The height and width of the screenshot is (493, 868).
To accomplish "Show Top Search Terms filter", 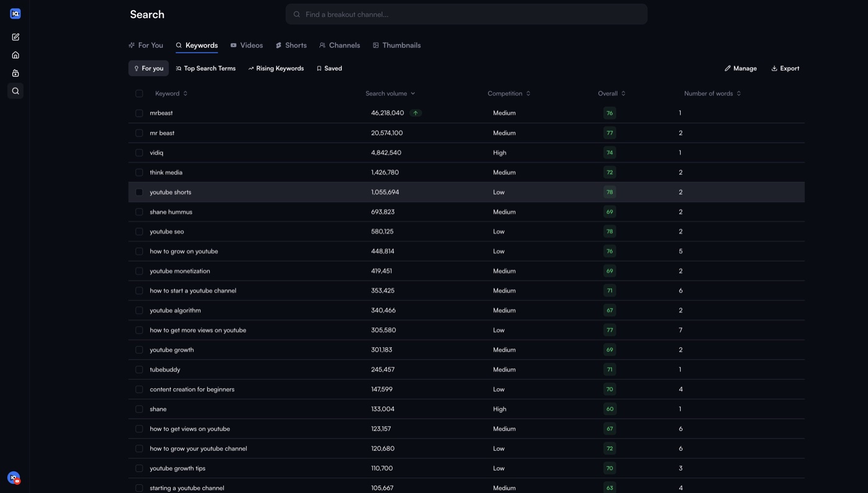I will coord(206,68).
